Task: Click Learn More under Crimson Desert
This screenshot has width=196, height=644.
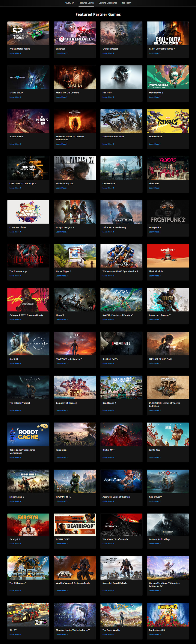Action: pyautogui.click(x=108, y=53)
